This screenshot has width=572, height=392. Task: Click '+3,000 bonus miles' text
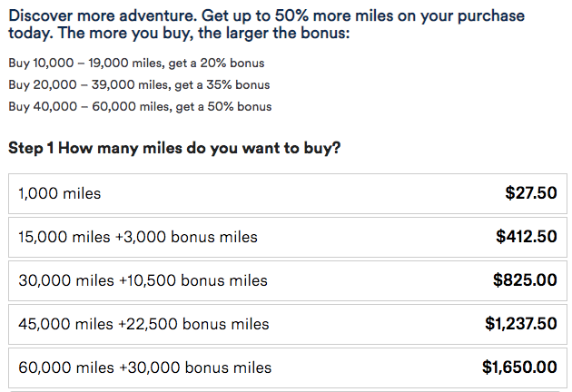click(186, 237)
